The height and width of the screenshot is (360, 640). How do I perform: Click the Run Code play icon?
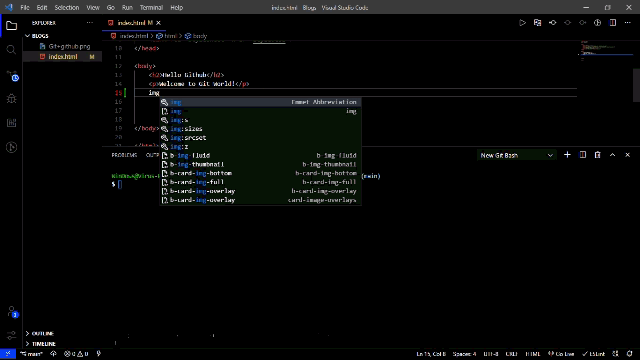[522, 23]
